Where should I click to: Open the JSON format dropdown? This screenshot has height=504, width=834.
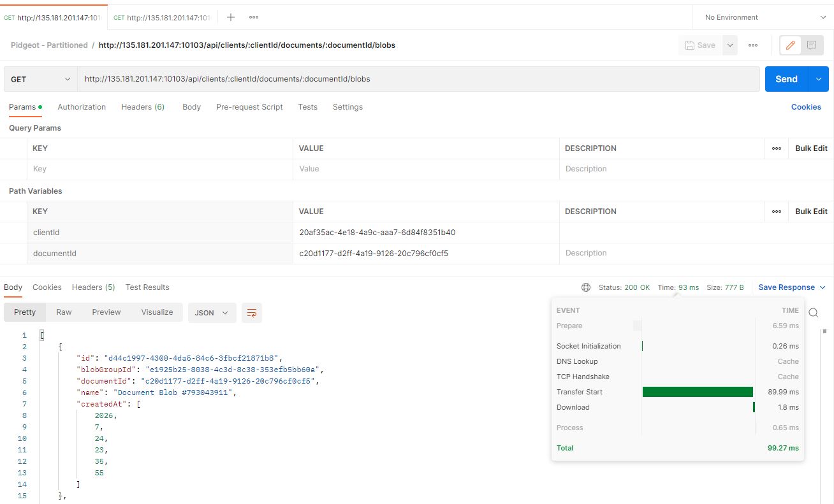[x=212, y=313]
